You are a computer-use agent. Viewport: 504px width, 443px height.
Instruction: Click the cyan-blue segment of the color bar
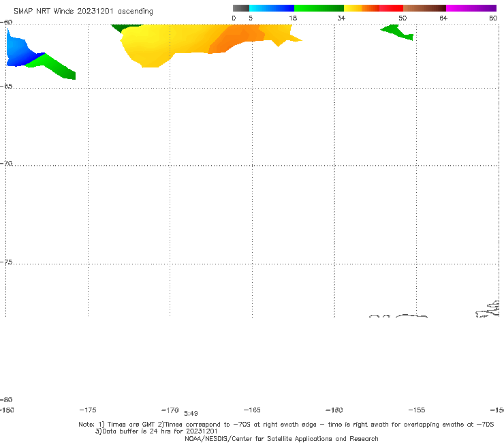[272, 8]
